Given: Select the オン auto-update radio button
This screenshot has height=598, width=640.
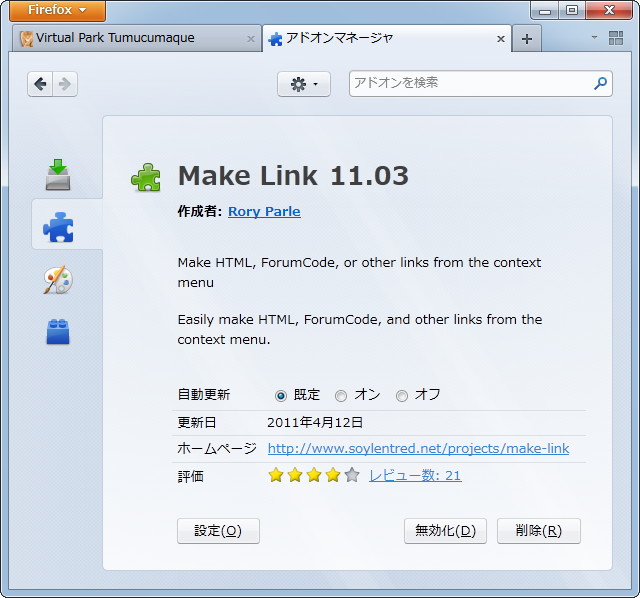Looking at the screenshot, I should point(341,396).
